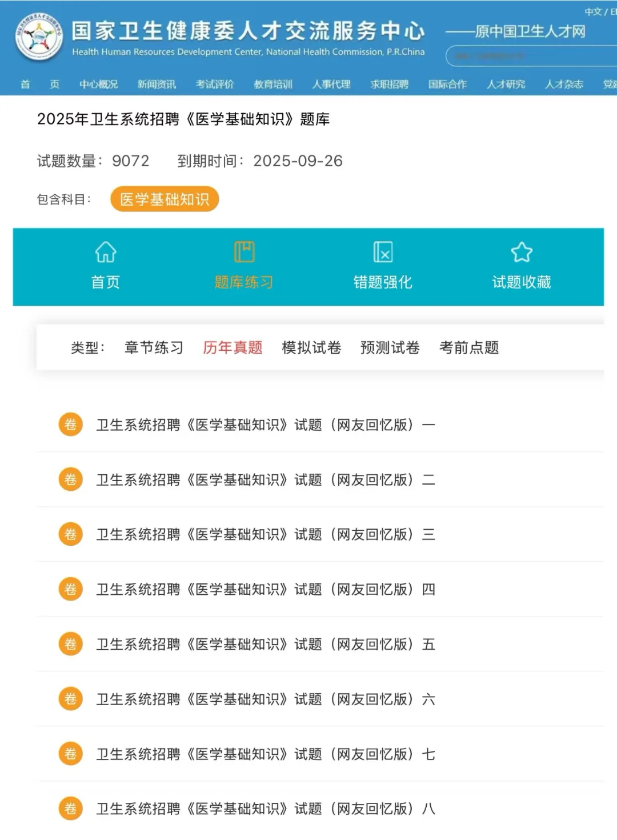This screenshot has height=840, width=617.
Task: Click the home icon above 首页
Action: (x=105, y=251)
